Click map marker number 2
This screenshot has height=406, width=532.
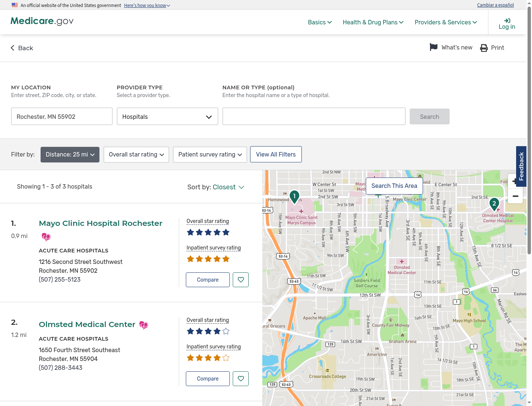click(x=494, y=204)
